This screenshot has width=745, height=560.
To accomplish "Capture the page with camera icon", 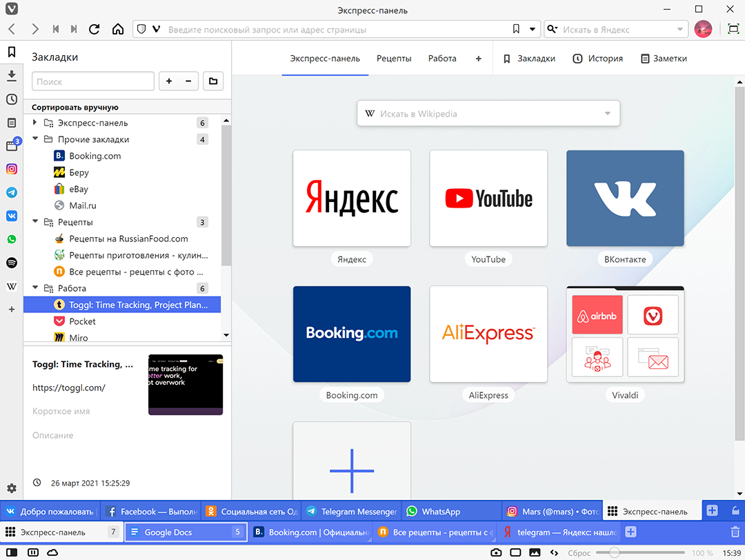I will click(x=496, y=552).
